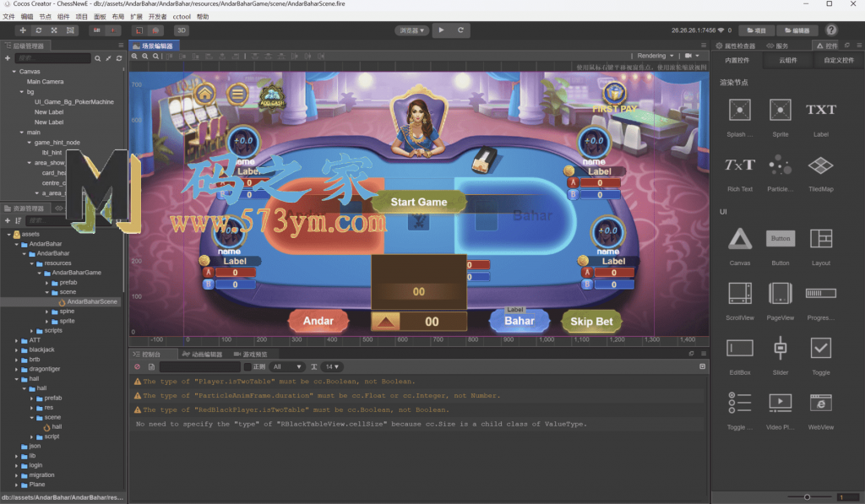Viewport: 865px width, 504px height.
Task: Focus the console filter input field
Action: pyautogui.click(x=200, y=366)
